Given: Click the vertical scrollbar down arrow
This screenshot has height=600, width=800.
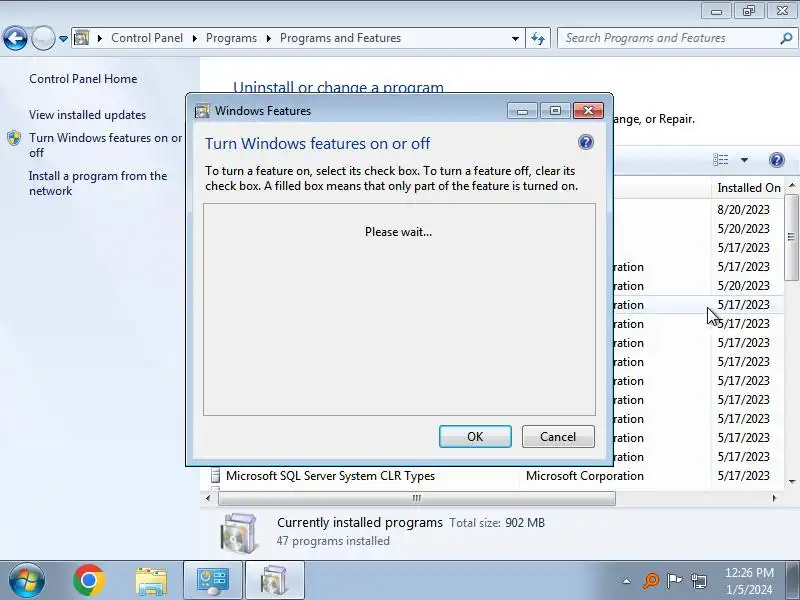Looking at the screenshot, I should coord(791,482).
